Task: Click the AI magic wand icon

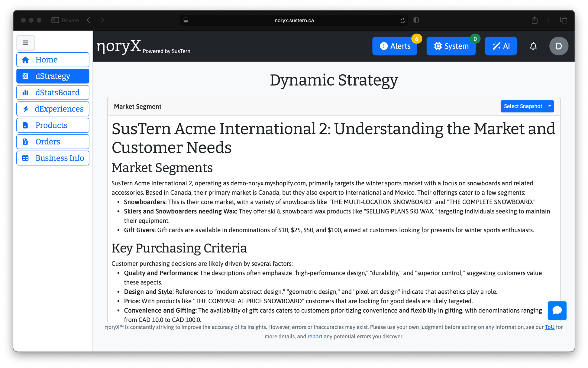Action: tap(496, 46)
